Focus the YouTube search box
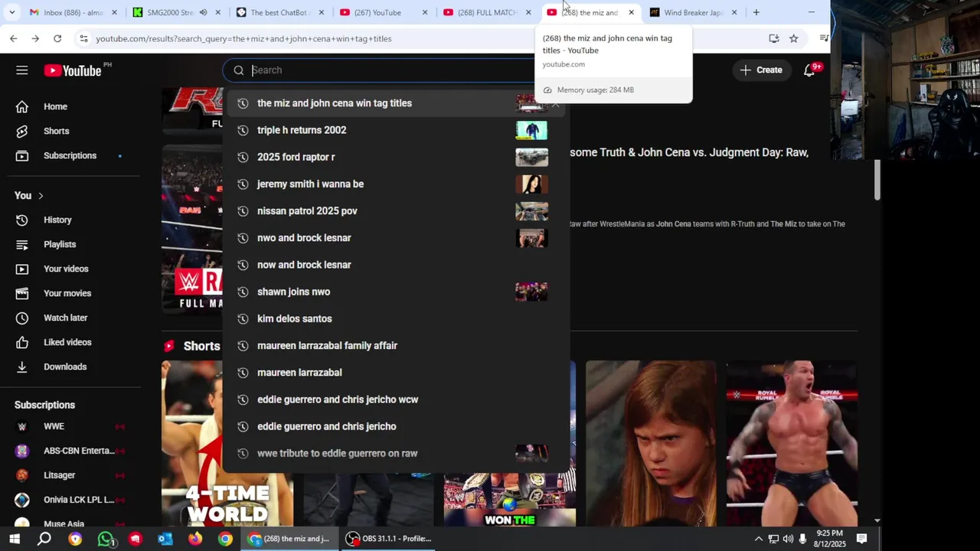This screenshot has height=551, width=980. coord(390,70)
